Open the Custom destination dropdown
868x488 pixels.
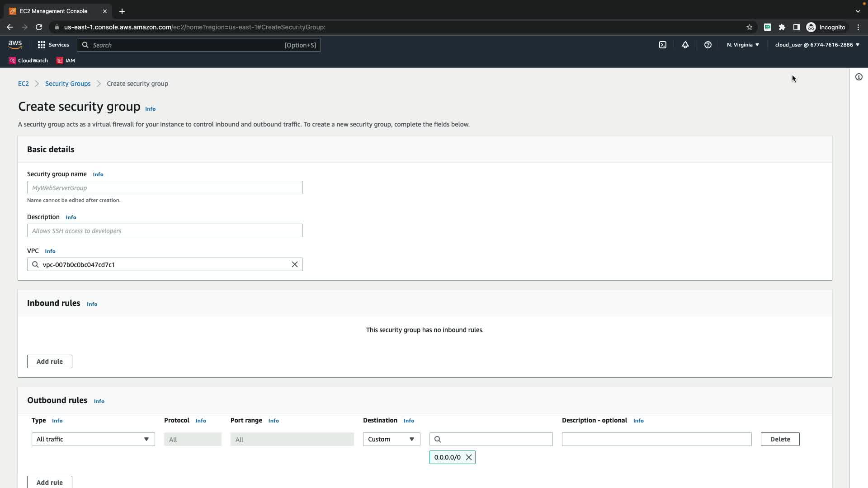coord(391,439)
